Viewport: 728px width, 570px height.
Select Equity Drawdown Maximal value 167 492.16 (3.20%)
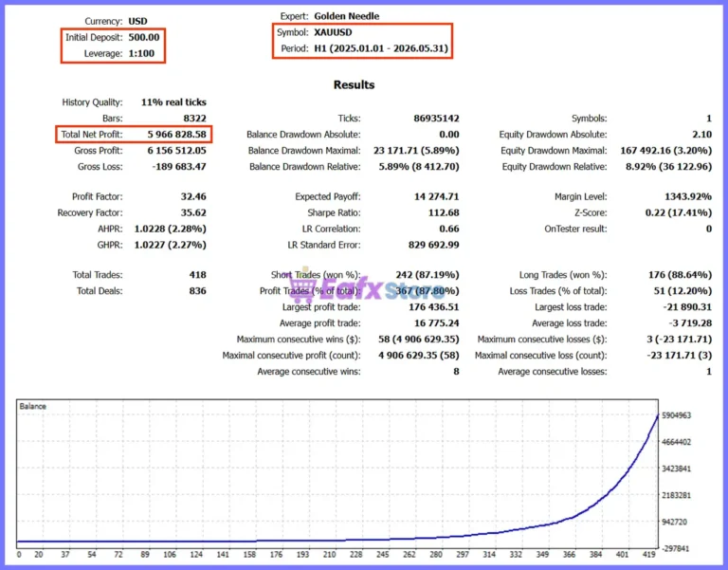pyautogui.click(x=665, y=151)
